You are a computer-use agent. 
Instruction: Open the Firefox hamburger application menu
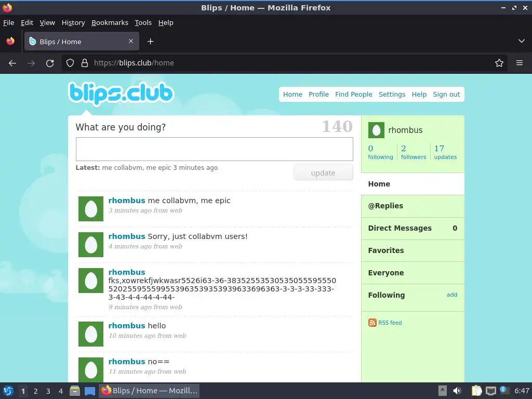(x=520, y=63)
